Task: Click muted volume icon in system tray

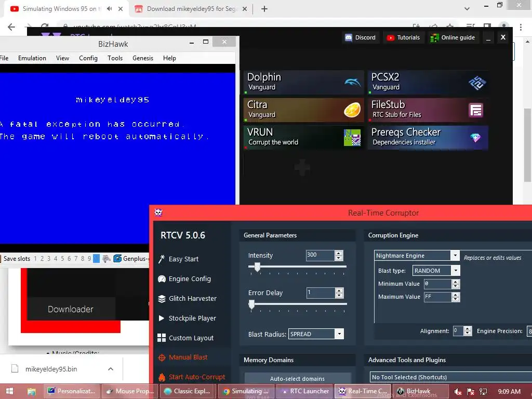Action: [458, 392]
